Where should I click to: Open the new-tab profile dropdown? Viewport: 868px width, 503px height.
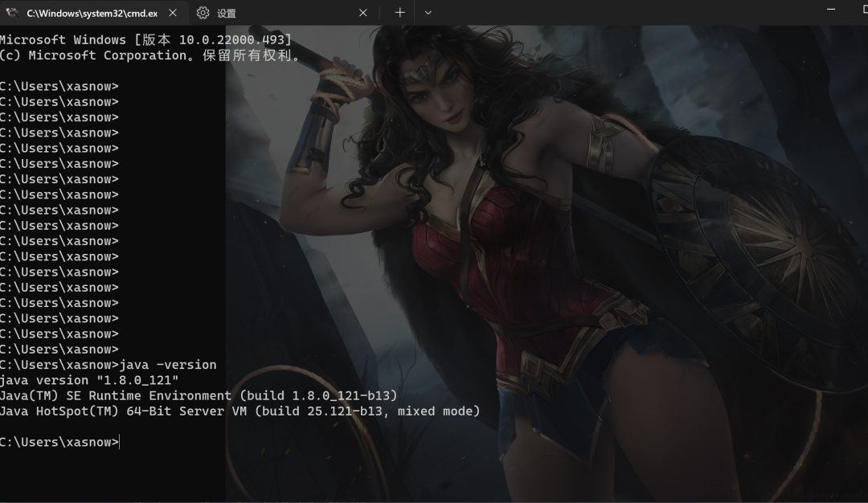click(x=428, y=13)
